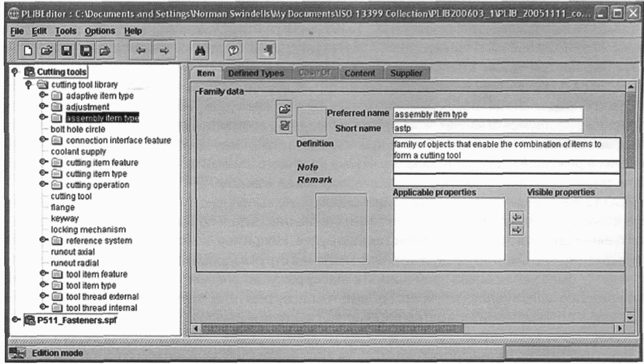Screen dimensions: 644x364
Task: Select the locking mechanism tree item
Action: point(88,230)
